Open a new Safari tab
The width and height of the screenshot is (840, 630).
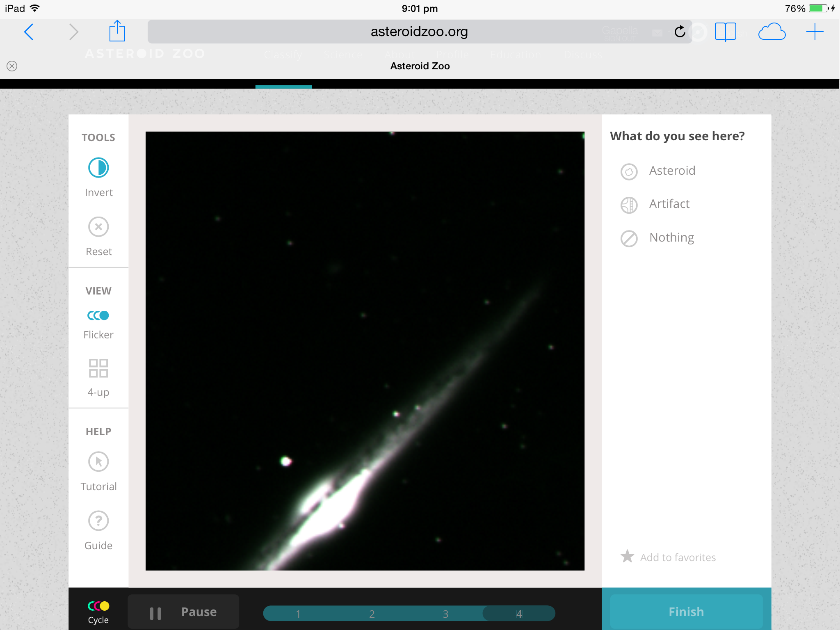[x=815, y=32]
